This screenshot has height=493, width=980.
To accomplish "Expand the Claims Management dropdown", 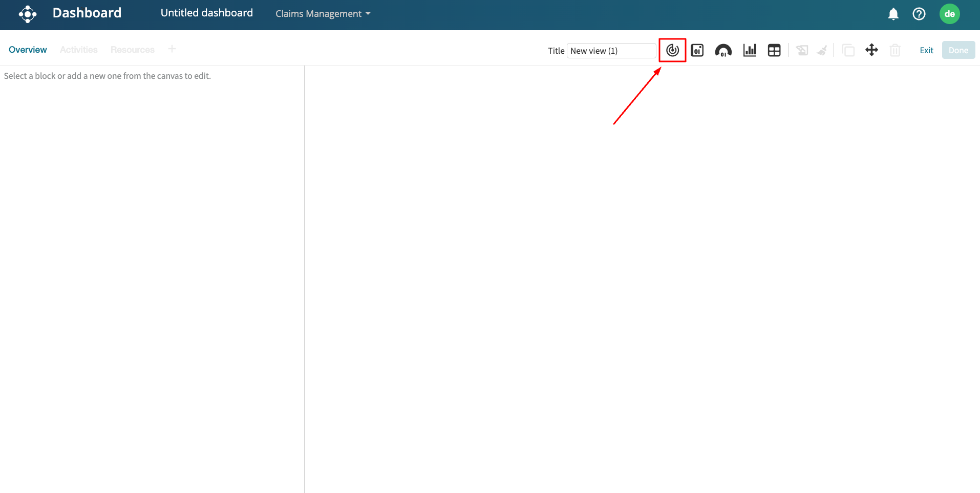I will click(x=323, y=14).
